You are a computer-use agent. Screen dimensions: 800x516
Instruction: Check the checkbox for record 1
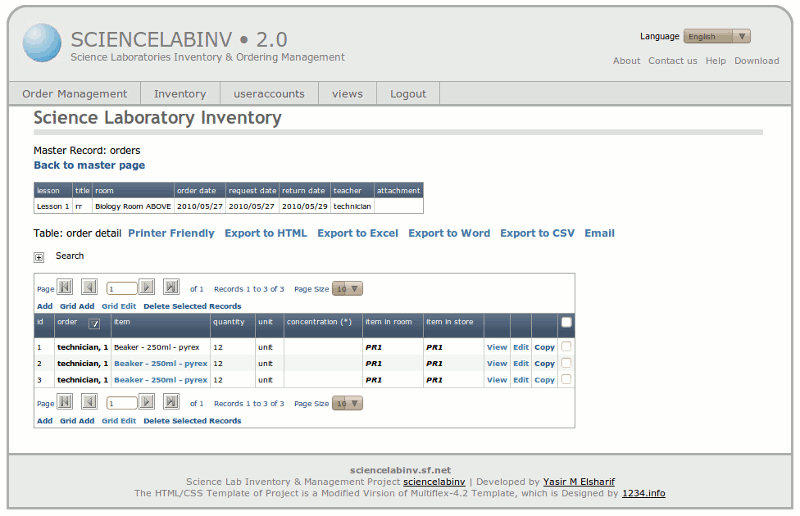(x=567, y=347)
